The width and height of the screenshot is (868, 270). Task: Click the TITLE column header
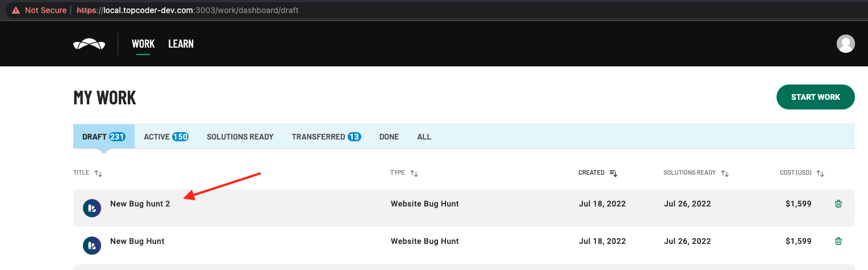[82, 172]
